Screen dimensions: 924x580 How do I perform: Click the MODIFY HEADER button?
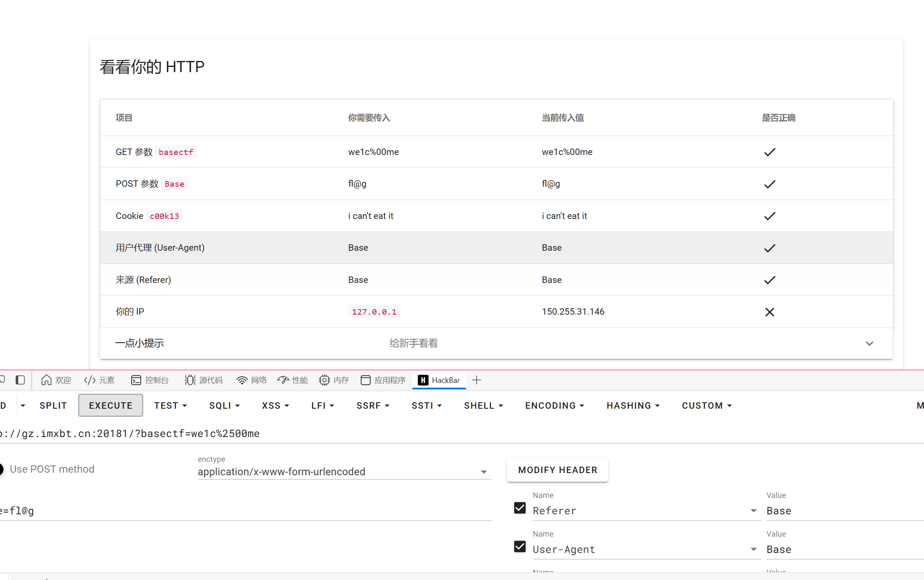tap(557, 470)
